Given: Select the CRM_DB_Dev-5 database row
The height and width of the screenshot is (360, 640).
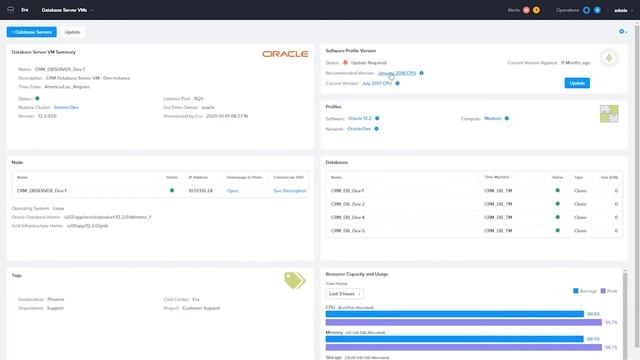Looking at the screenshot, I should tap(474, 231).
